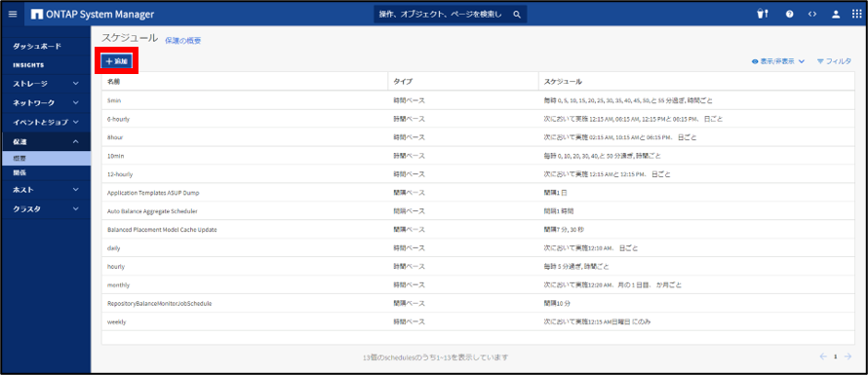Expand the ネットワーク sidebar section
Screen dimensions: 868x375
pos(46,103)
